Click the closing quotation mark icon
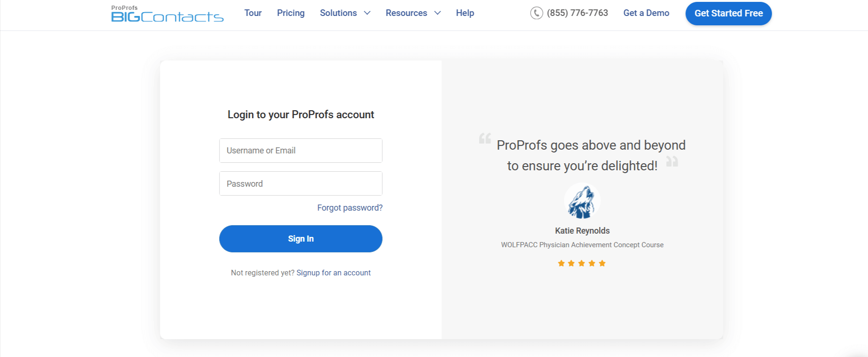Screen dimensions: 868x357 pyautogui.click(x=672, y=161)
